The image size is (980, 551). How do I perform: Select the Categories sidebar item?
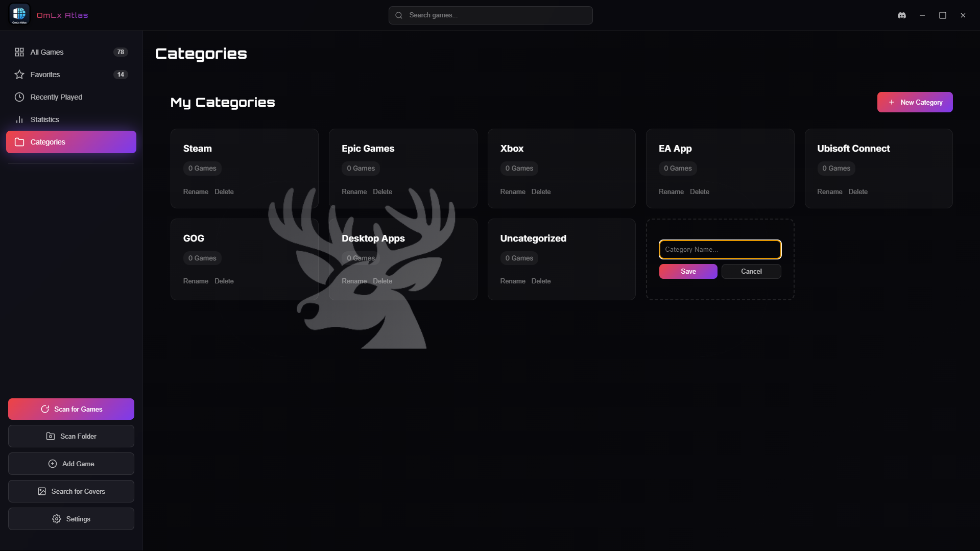coord(71,142)
